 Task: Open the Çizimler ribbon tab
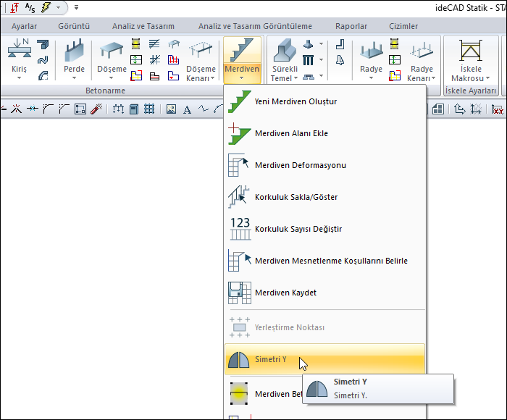tap(403, 26)
